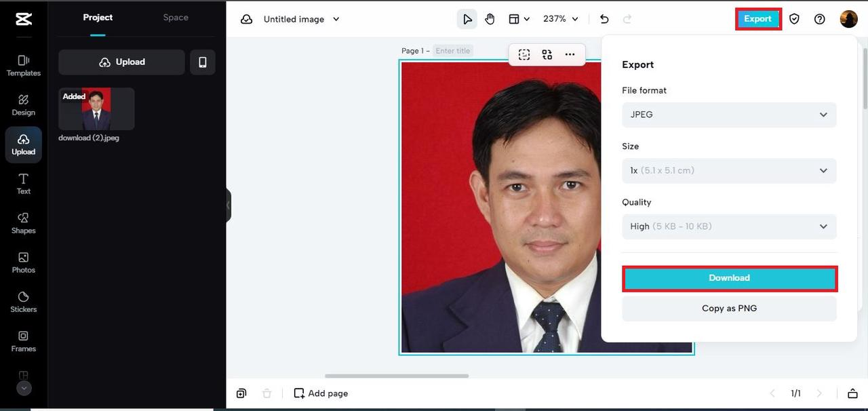Click the cloud save status icon
868x411 pixels.
click(247, 19)
